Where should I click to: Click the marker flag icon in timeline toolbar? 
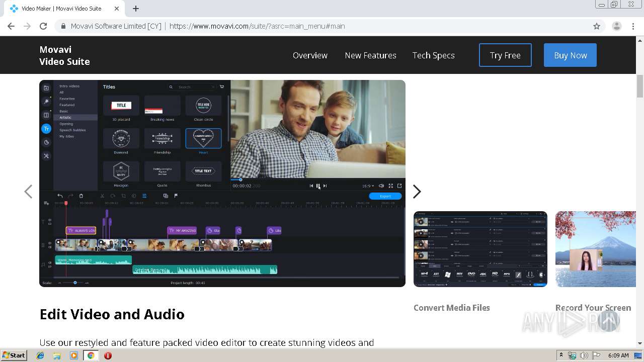(176, 196)
